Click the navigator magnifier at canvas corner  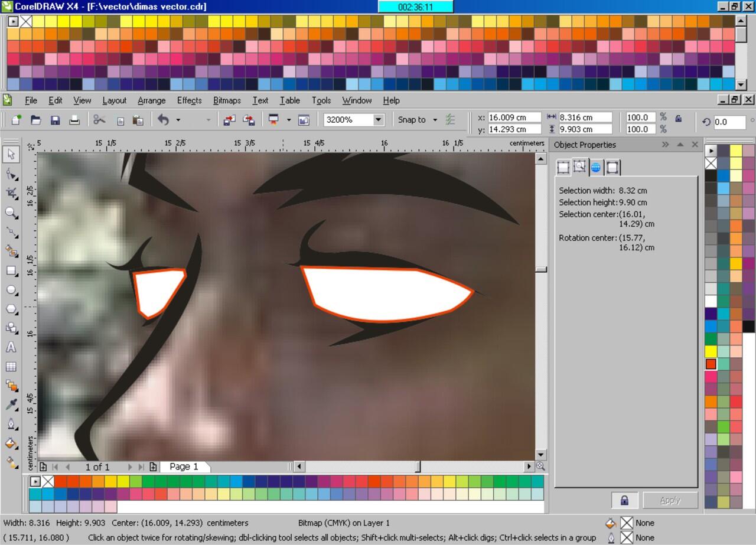point(540,466)
